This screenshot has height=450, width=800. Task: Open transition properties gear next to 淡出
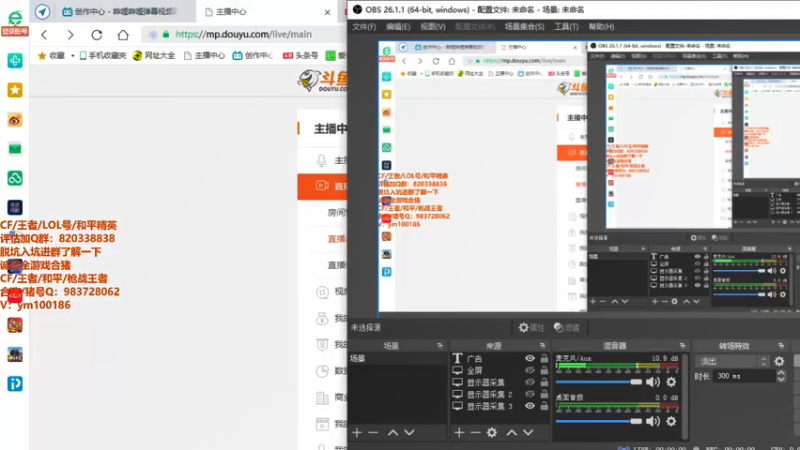779,361
